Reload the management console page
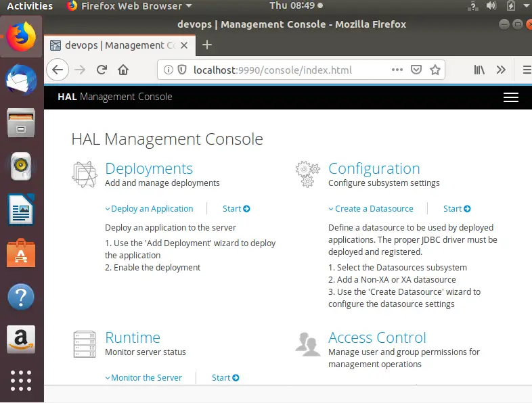The height and width of the screenshot is (403, 532). pyautogui.click(x=102, y=70)
